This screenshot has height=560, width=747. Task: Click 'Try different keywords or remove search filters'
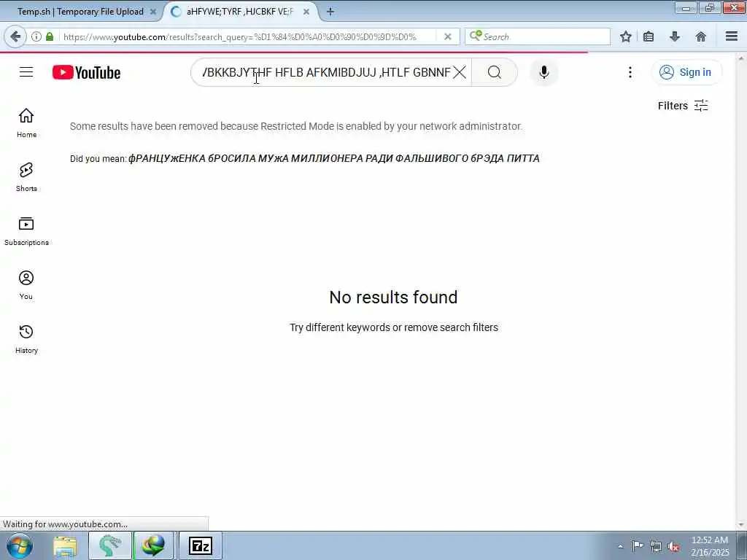pyautogui.click(x=393, y=327)
